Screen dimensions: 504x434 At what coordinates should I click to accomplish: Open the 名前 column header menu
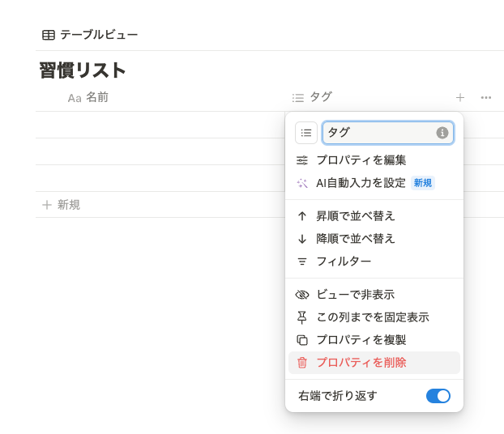point(96,97)
